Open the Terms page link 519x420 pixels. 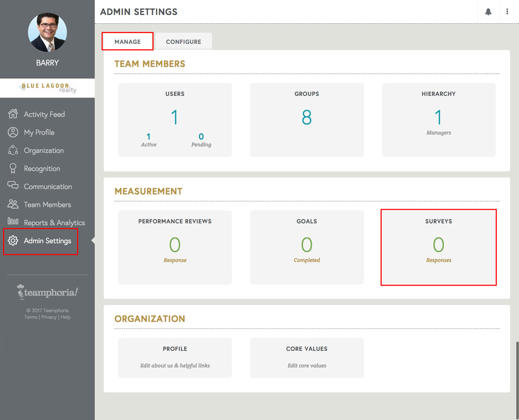click(30, 317)
